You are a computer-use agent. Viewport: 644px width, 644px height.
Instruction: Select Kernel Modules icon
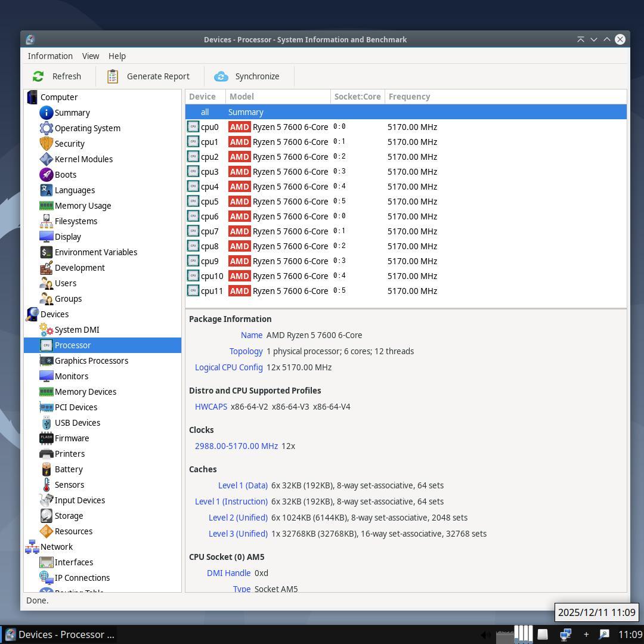(46, 159)
